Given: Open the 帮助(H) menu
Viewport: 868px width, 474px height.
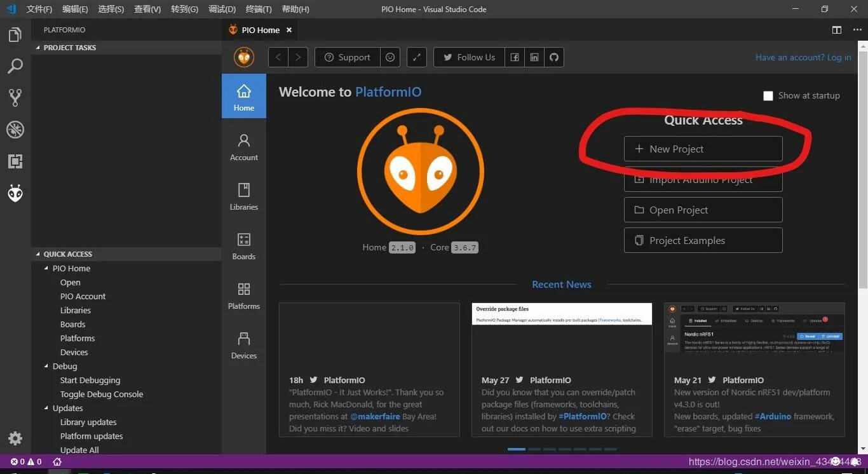Looking at the screenshot, I should click(x=295, y=9).
